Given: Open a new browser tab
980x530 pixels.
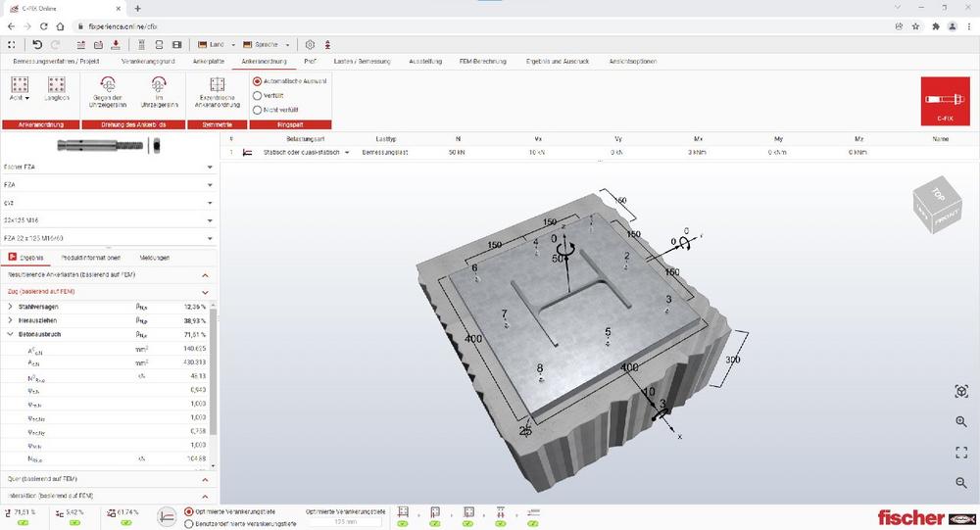Looking at the screenshot, I should tap(137, 8).
